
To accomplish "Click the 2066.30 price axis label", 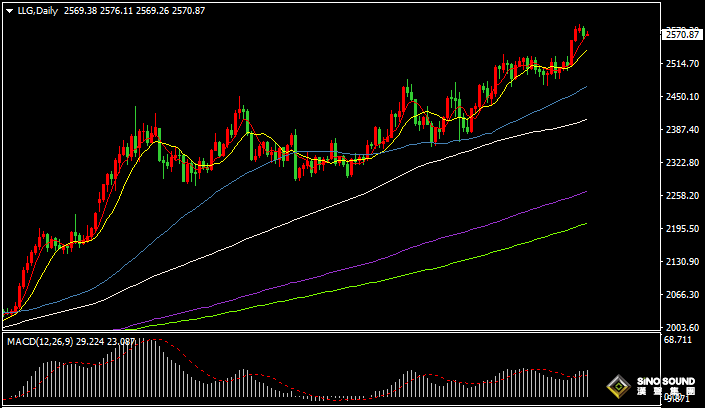I will point(680,295).
